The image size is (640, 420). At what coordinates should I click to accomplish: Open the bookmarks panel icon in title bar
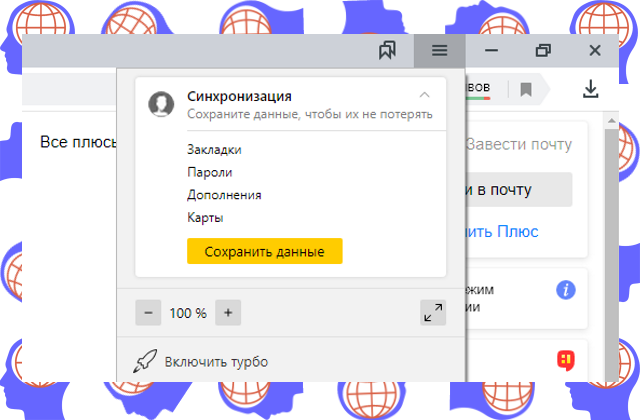[x=387, y=51]
